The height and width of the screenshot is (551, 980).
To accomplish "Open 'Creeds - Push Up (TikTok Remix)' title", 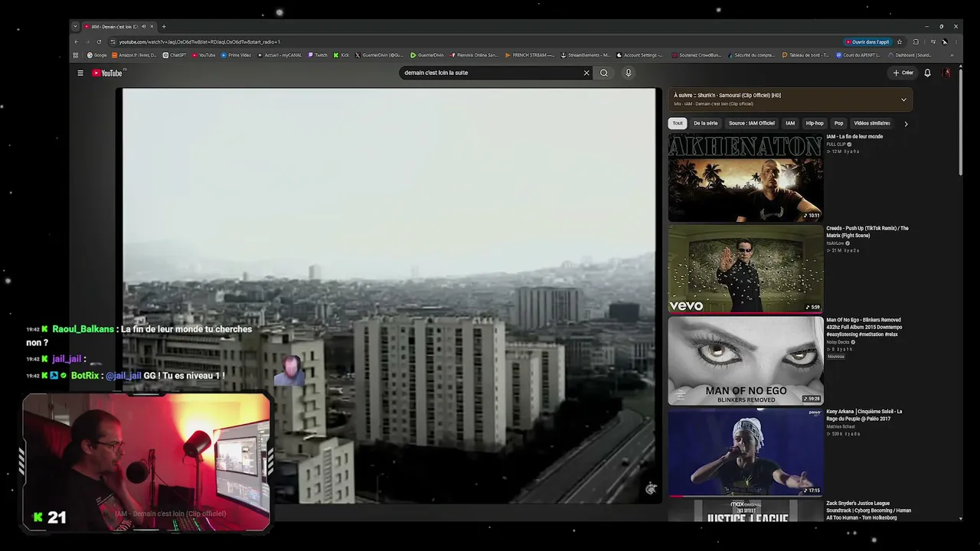I will point(867,232).
